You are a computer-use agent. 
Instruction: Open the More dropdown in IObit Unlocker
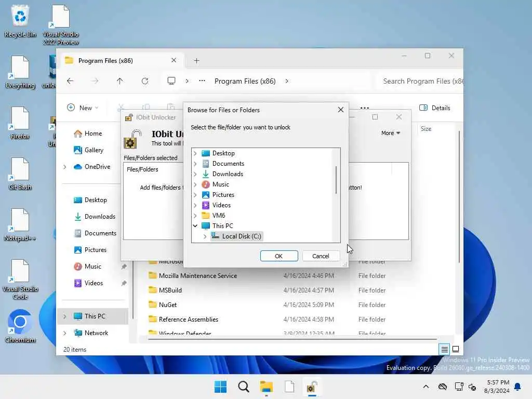[391, 133]
